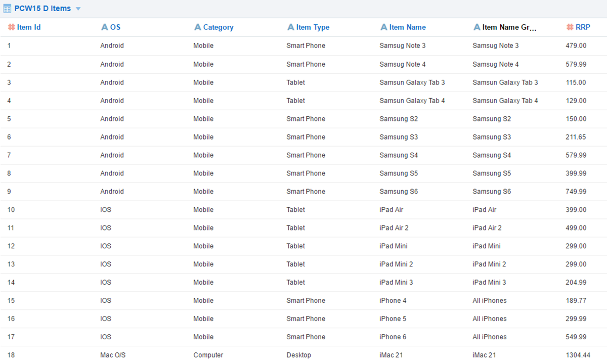This screenshot has width=607, height=364.
Task: Click Item Name cell Samsun Galaxy Tab 4
Action: [412, 101]
